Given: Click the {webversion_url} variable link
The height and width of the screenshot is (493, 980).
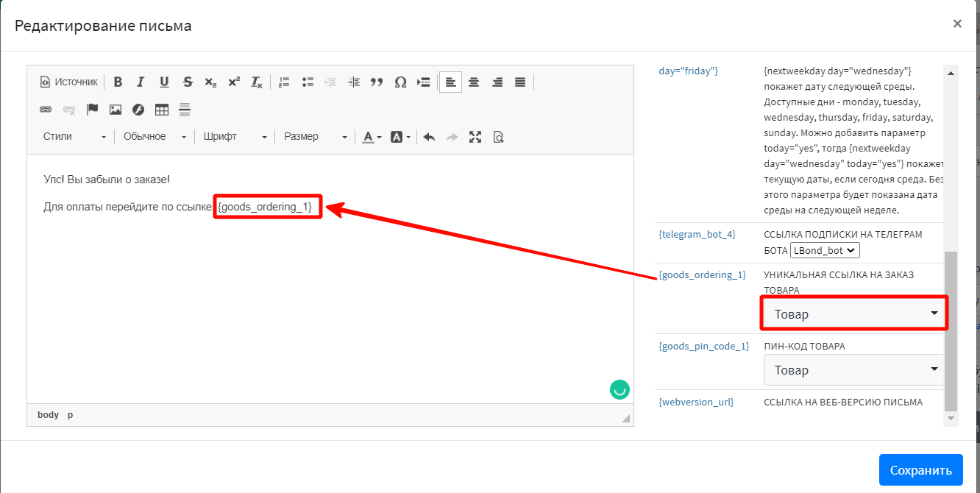Looking at the screenshot, I should click(696, 402).
